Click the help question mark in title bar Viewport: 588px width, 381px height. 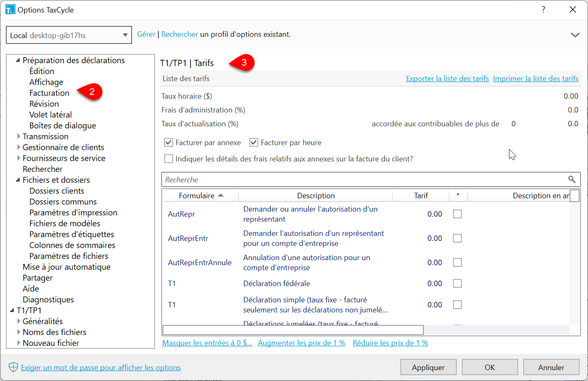pos(543,10)
